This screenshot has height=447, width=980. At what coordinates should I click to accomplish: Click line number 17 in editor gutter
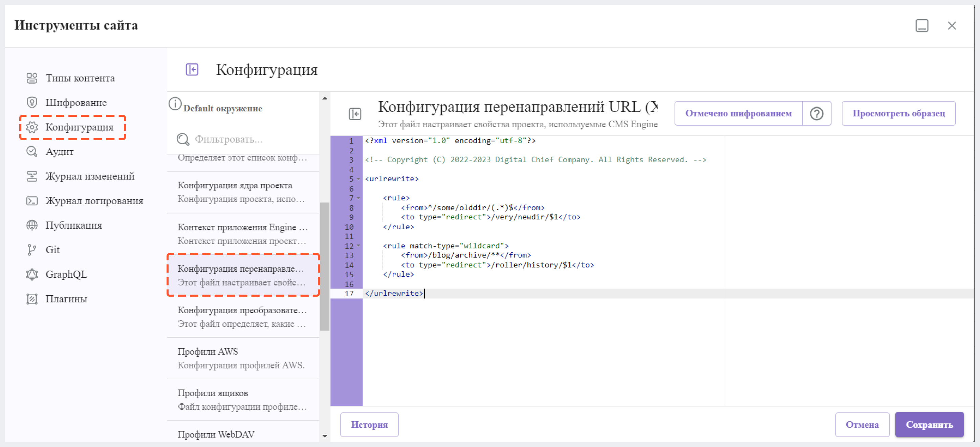[349, 293]
